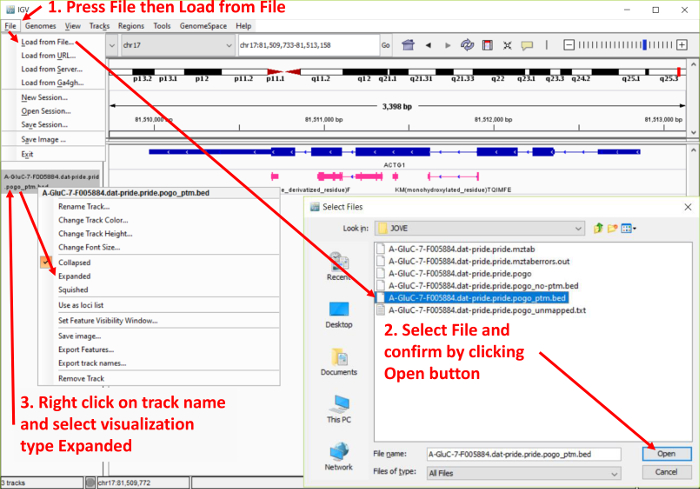
Task: Click the Refresh icon in the toolbar
Action: (x=467, y=45)
